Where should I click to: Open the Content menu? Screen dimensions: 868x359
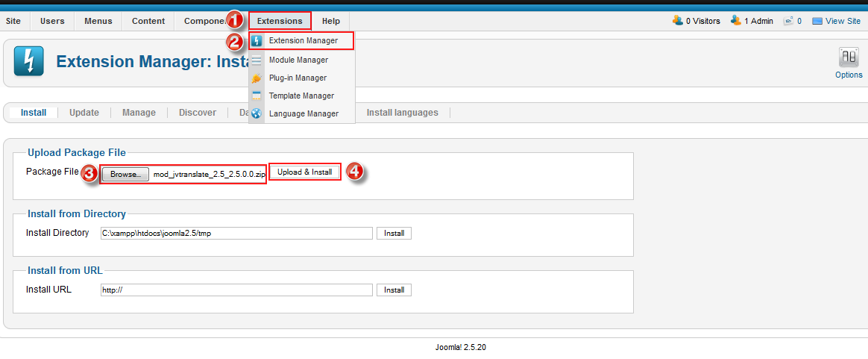click(x=148, y=21)
